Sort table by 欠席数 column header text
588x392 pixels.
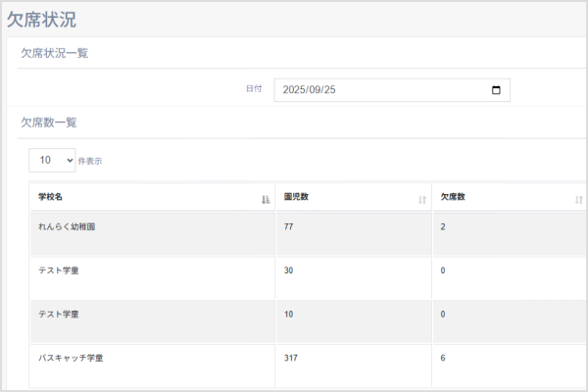point(452,197)
